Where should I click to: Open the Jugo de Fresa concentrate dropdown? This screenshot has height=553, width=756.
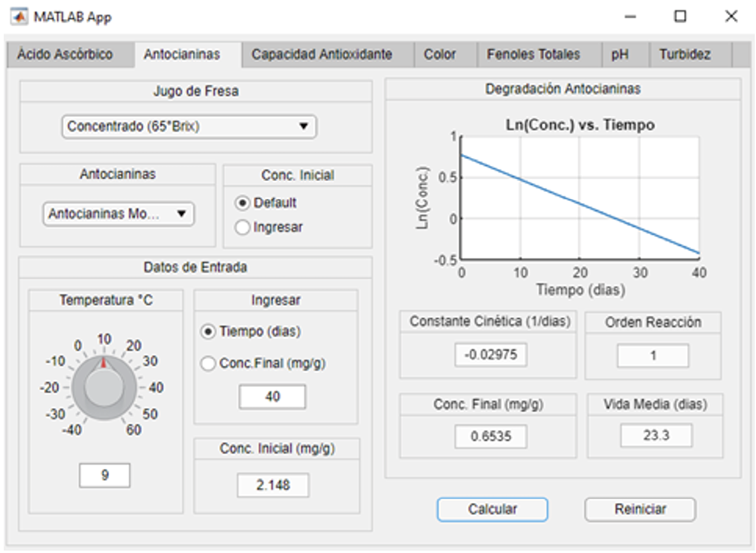[189, 127]
